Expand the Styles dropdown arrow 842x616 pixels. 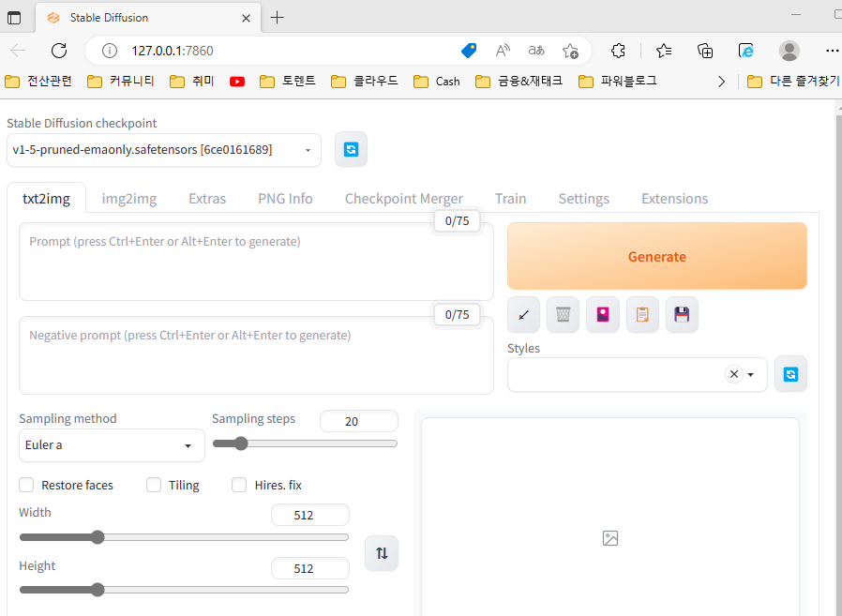tap(751, 374)
